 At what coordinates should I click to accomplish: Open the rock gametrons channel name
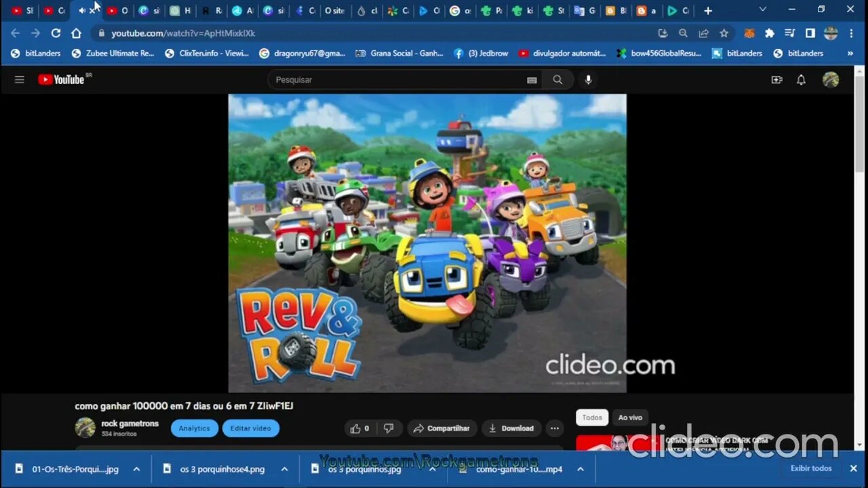pyautogui.click(x=130, y=424)
